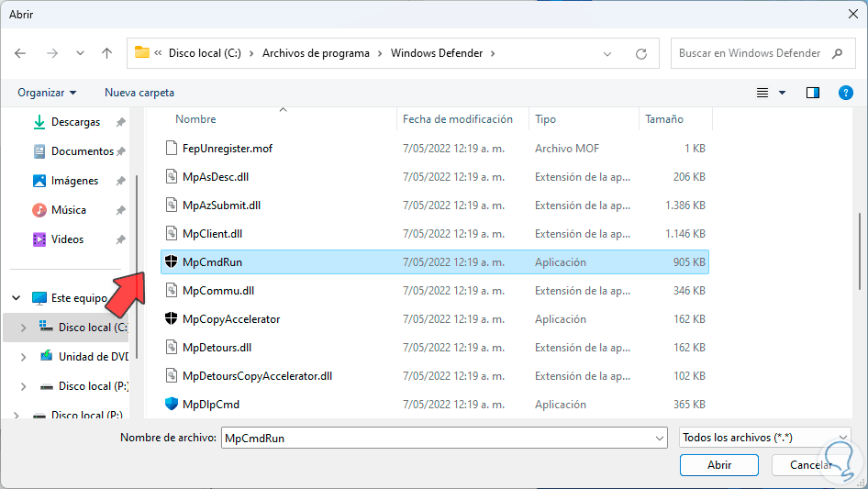Click the Cancelar button
The height and width of the screenshot is (489, 868).
[811, 465]
